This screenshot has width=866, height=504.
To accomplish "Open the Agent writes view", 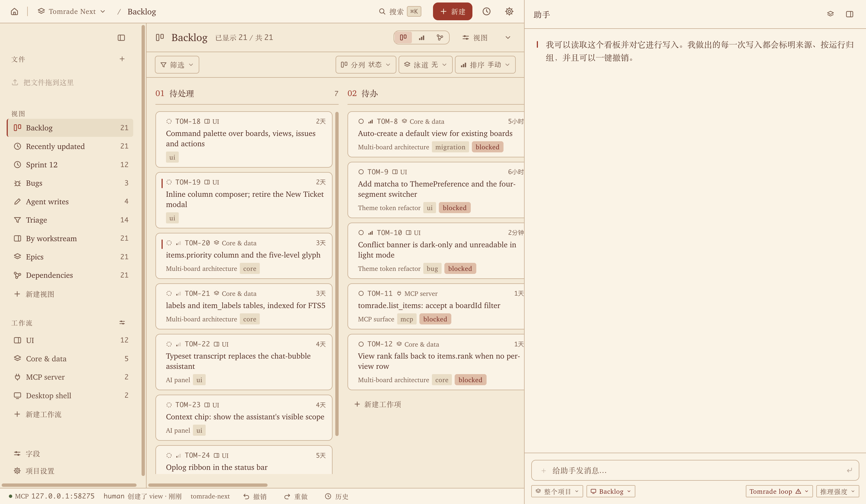I will [x=70, y=201].
